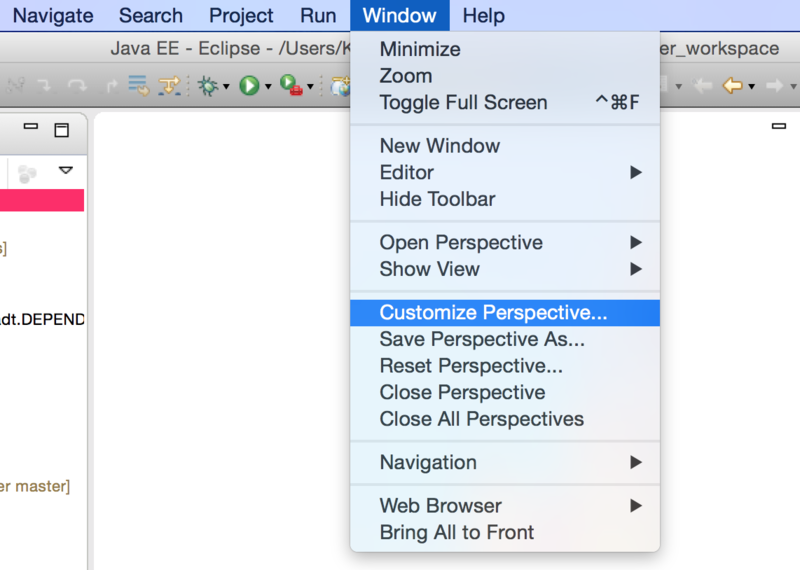
Task: Toggle Full Screen from Window menu
Action: pyautogui.click(x=463, y=102)
